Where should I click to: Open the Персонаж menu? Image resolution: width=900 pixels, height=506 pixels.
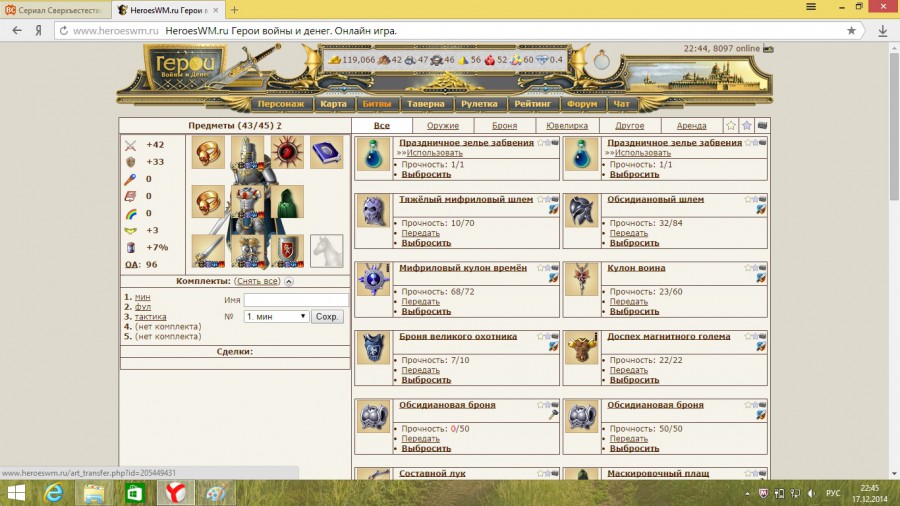(281, 104)
